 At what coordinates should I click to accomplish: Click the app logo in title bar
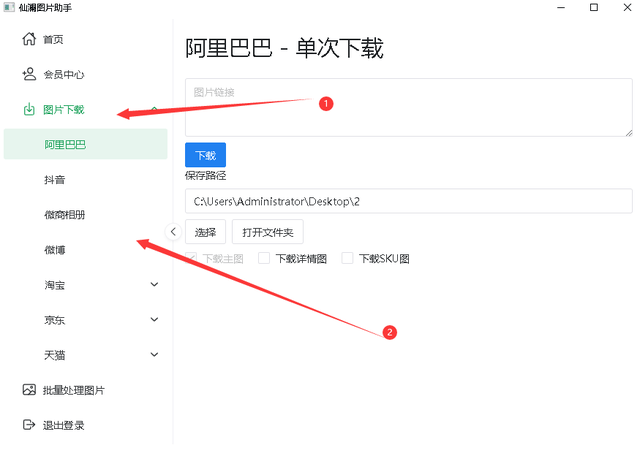[9, 7]
